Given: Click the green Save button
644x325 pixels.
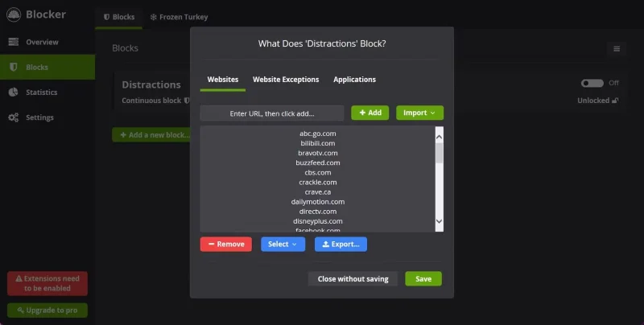Looking at the screenshot, I should click(x=423, y=279).
